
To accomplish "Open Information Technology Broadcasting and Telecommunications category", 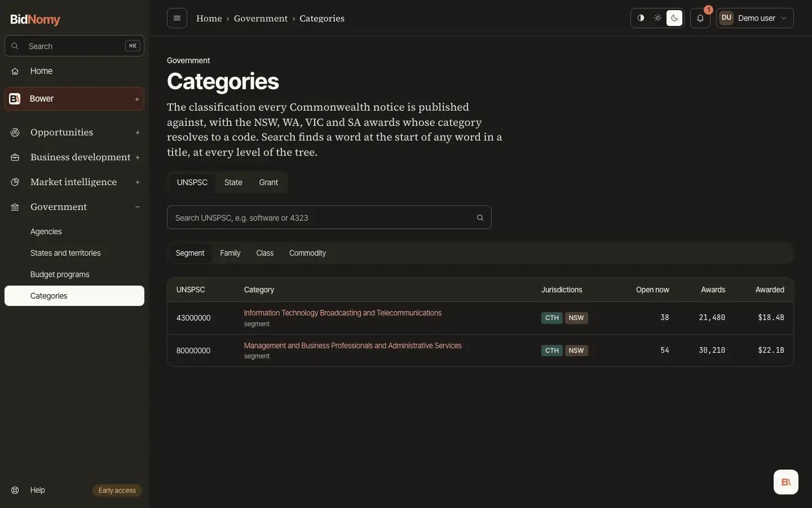I will pyautogui.click(x=343, y=313).
